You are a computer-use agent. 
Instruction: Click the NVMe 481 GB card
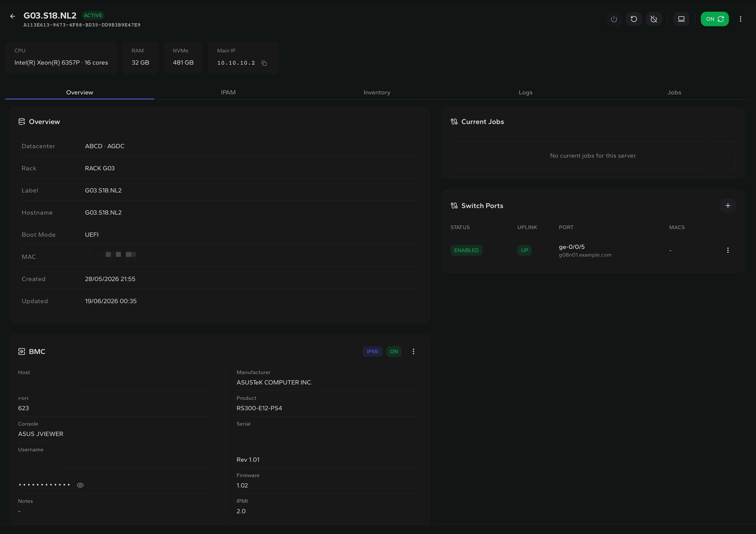[183, 58]
